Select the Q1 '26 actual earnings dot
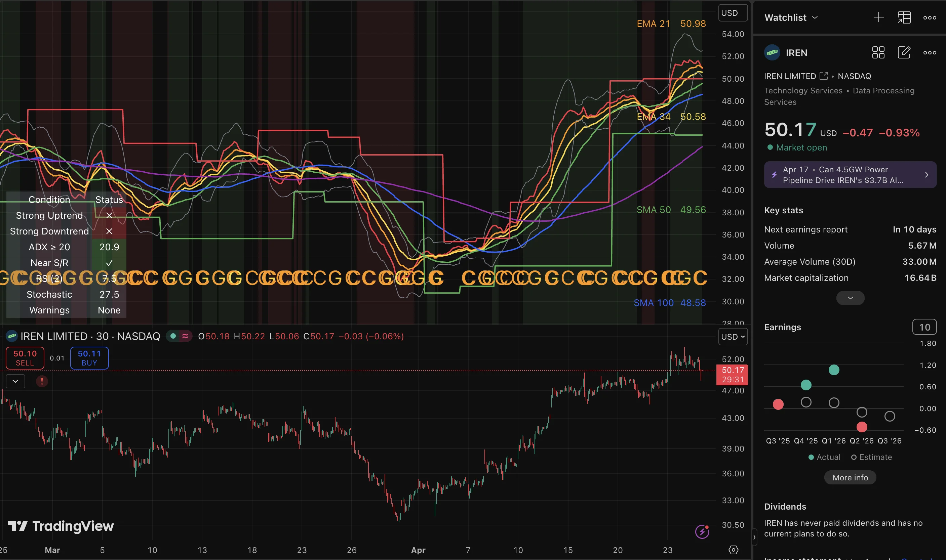946x560 pixels. tap(834, 370)
